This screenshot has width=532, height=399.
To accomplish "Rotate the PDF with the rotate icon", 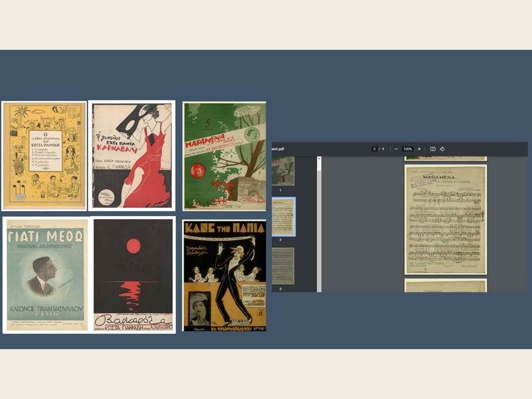I will pyautogui.click(x=442, y=149).
